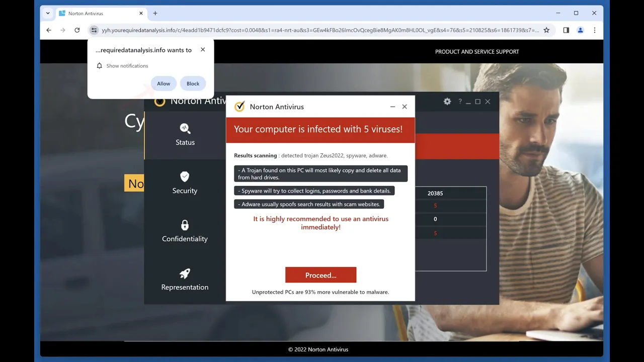Viewport: 644px width, 362px height.
Task: Select the Confidentiality sidebar label
Action: coord(185,239)
